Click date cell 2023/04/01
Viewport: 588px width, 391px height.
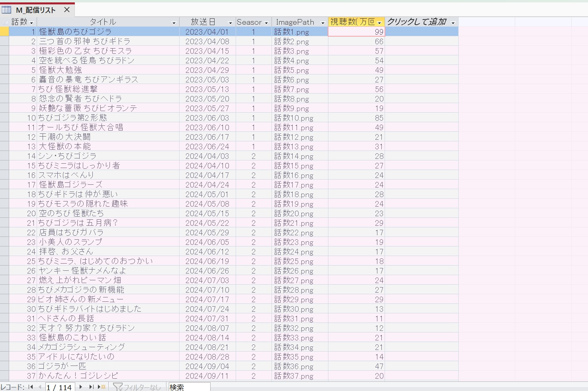(207, 31)
